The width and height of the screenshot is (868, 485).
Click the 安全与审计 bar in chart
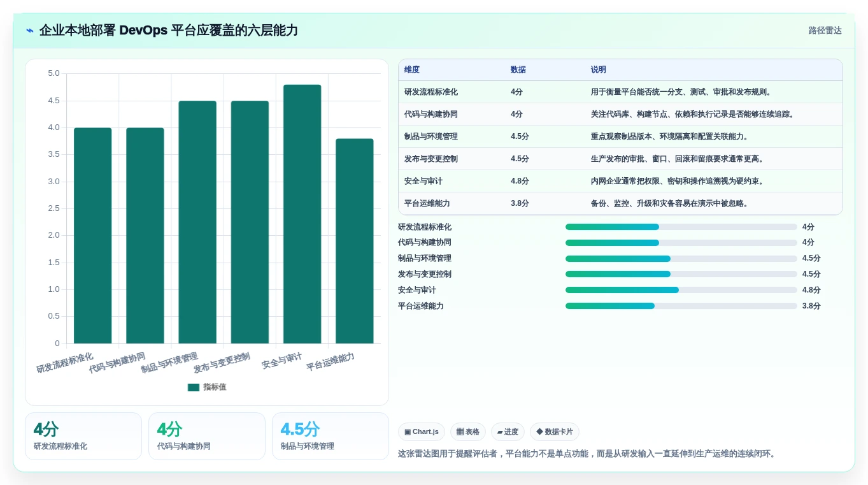pos(302,214)
